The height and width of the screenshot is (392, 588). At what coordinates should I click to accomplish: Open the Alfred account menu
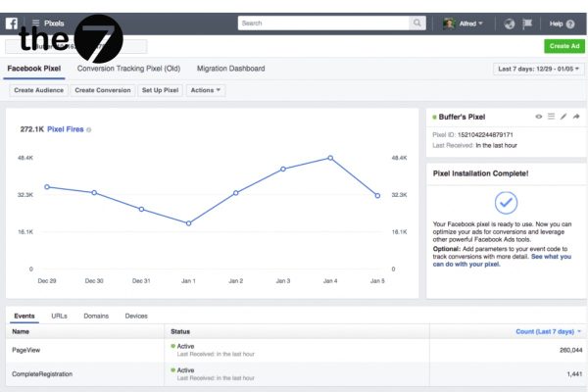[468, 23]
